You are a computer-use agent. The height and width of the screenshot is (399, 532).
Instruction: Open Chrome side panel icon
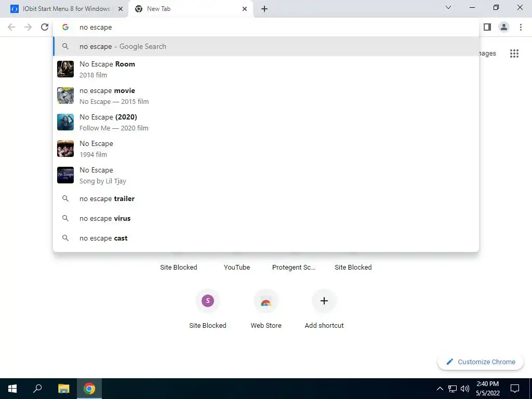pos(487,27)
